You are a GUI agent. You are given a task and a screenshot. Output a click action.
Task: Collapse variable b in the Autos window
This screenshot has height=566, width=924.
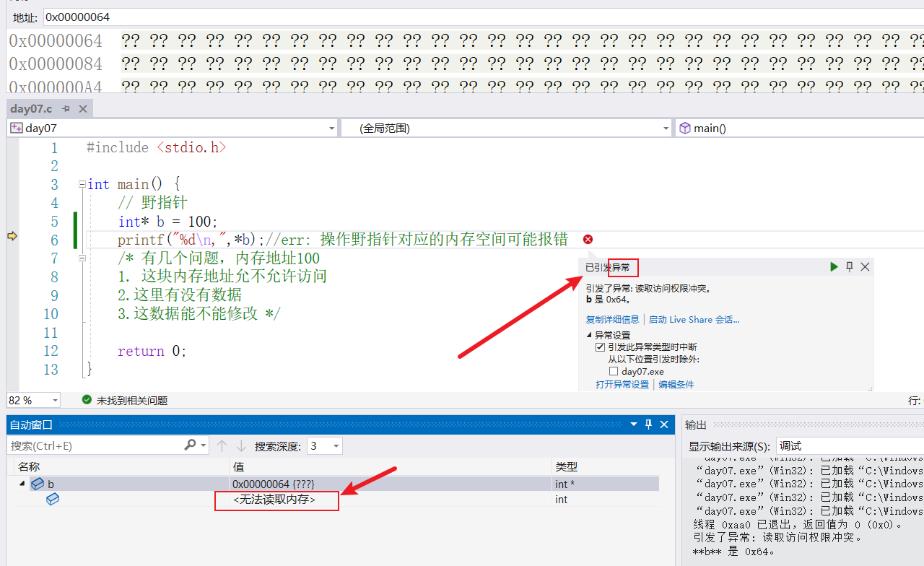[22, 484]
